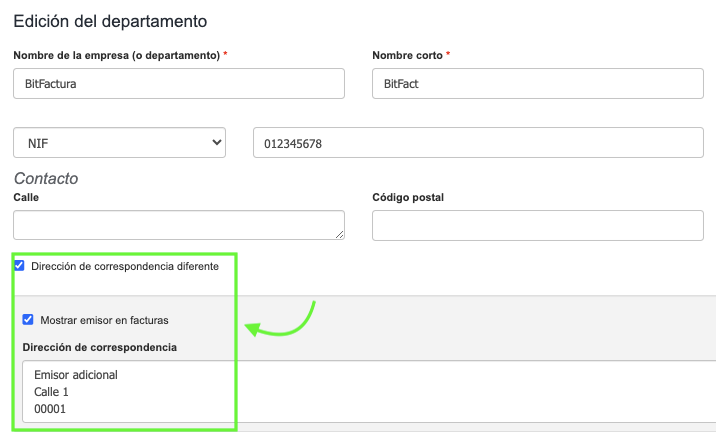Click the chevron arrow on the NIF selector
The image size is (716, 448).
tap(217, 143)
